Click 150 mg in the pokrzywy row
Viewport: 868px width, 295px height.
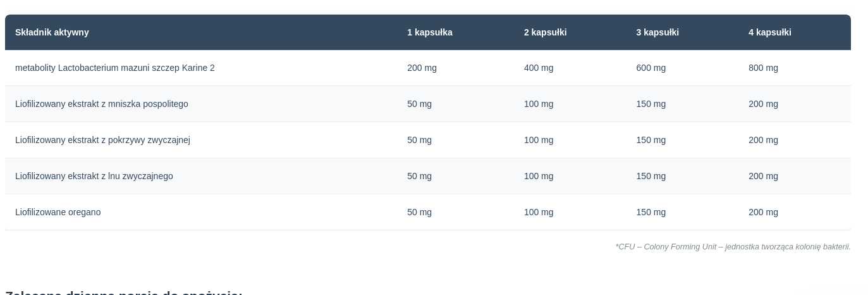click(651, 140)
